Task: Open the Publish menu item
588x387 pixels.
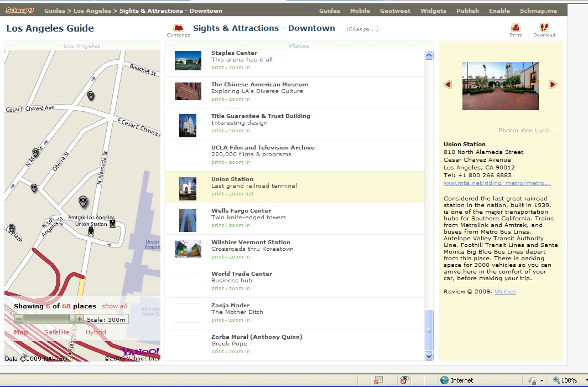Action: (467, 11)
